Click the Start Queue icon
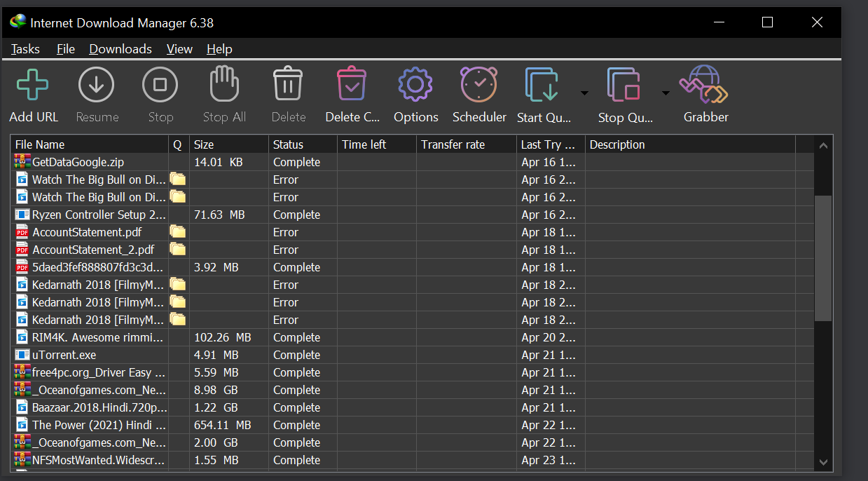 (543, 86)
